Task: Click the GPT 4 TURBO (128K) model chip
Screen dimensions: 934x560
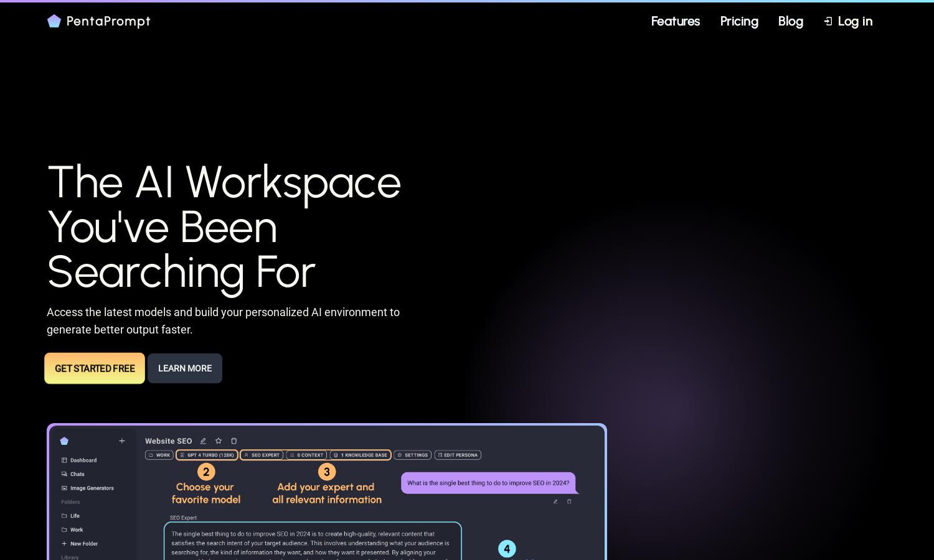Action: click(207, 455)
